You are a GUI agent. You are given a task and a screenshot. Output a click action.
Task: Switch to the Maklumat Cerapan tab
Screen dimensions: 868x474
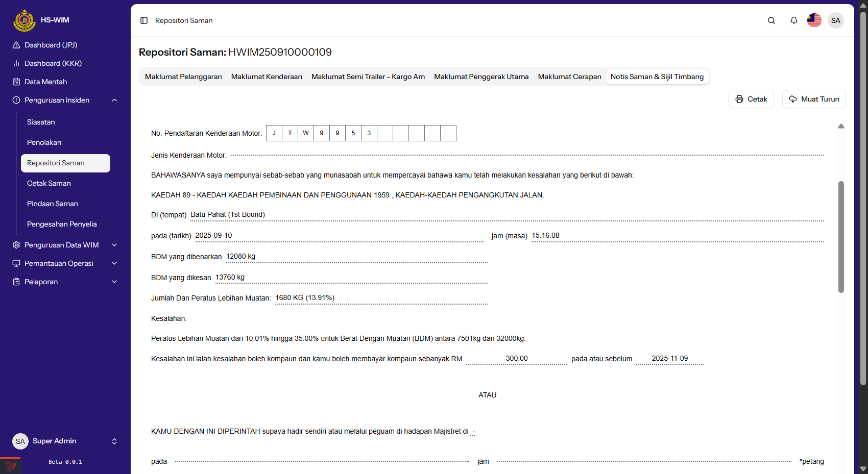[x=569, y=77]
